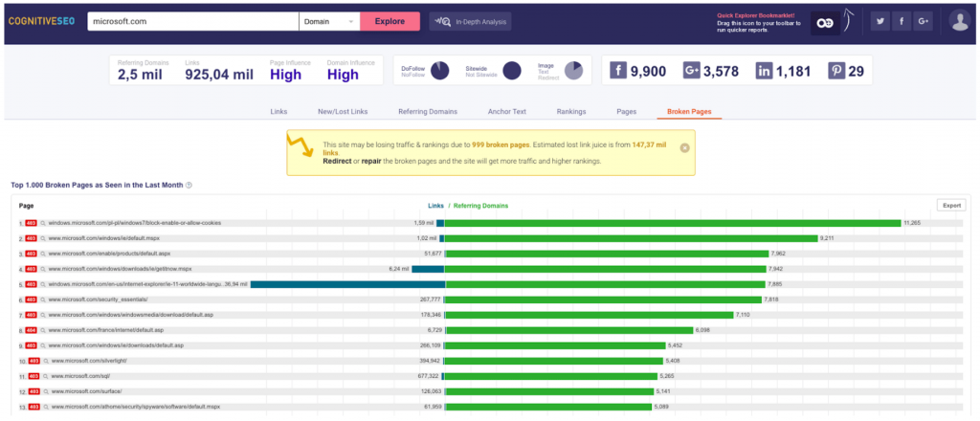Switch to the New/Lost Links tab
The width and height of the screenshot is (980, 421).
click(343, 112)
